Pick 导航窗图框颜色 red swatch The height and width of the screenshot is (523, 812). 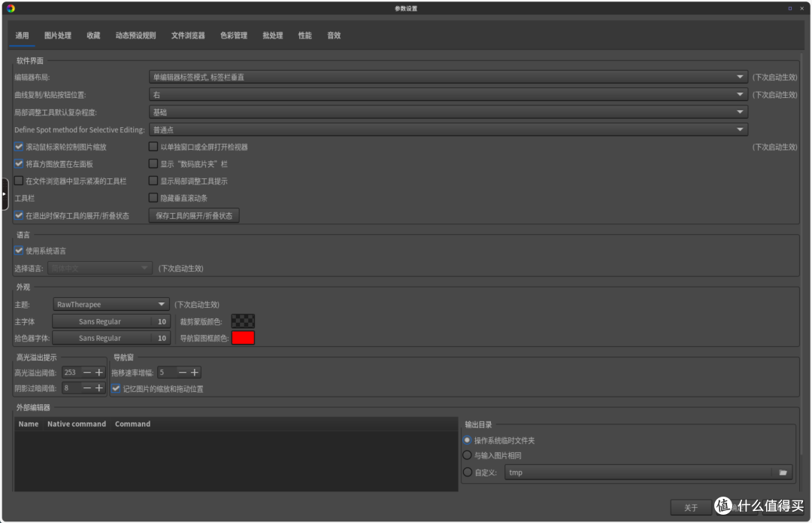pyautogui.click(x=243, y=338)
